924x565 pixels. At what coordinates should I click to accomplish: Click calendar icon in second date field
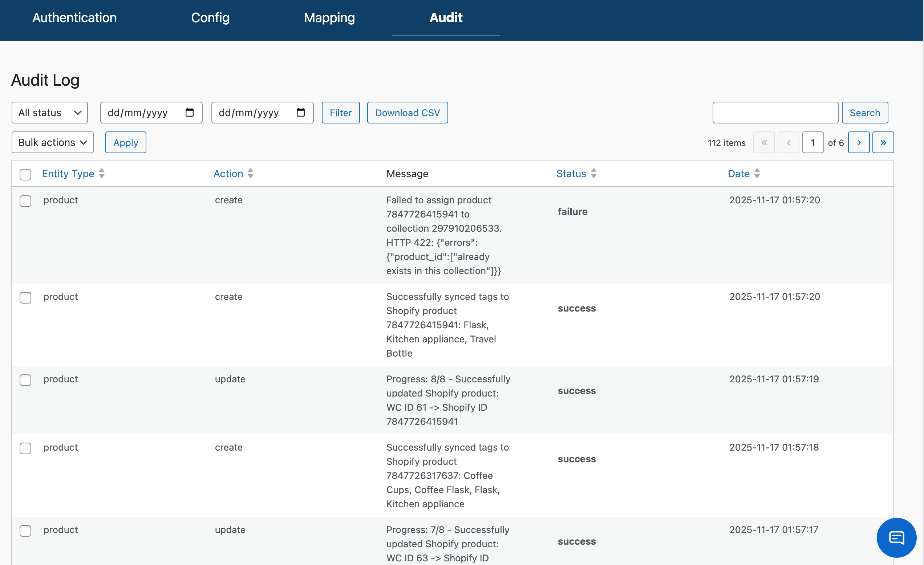pos(300,113)
